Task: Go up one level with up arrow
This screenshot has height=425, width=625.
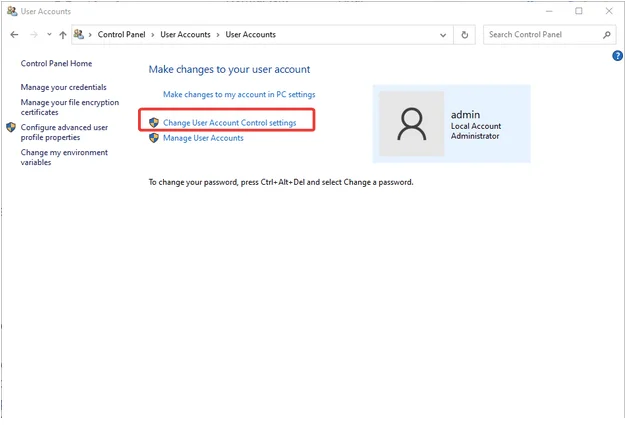Action: (63, 35)
